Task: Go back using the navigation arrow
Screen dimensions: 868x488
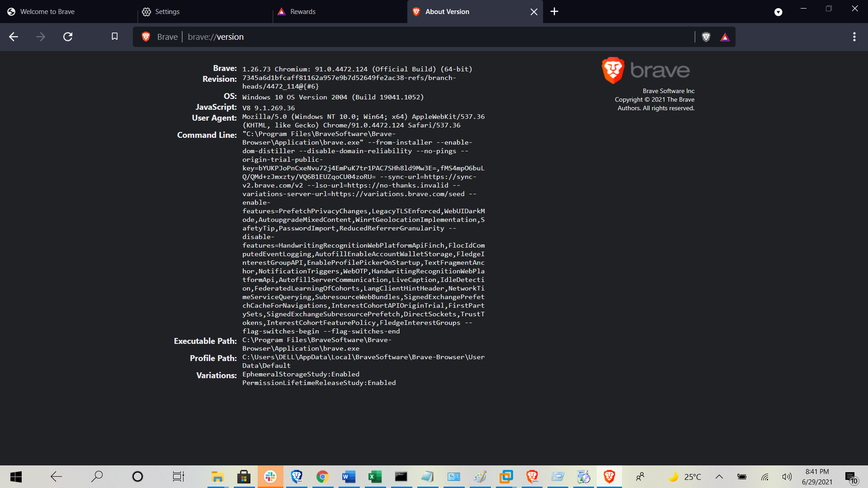Action: click(14, 37)
